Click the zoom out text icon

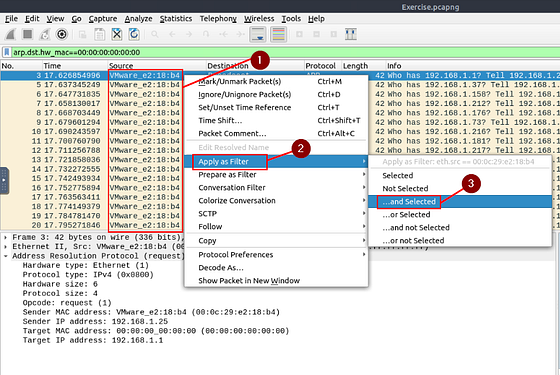[x=316, y=34]
